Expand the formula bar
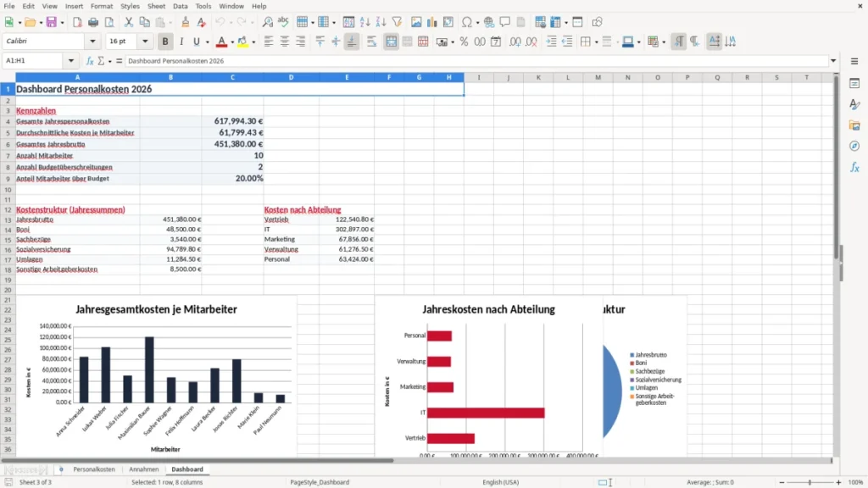Viewport: 868px width, 488px height. pyautogui.click(x=833, y=61)
